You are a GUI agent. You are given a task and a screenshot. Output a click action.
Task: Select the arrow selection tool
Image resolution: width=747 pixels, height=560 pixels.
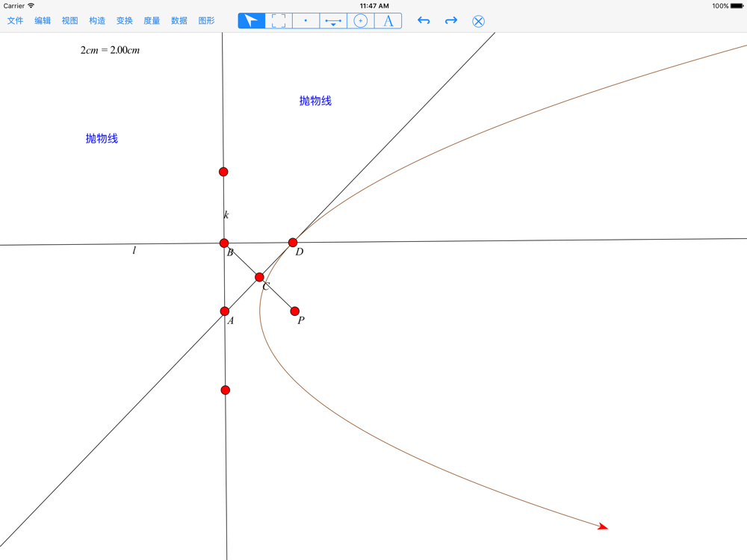pyautogui.click(x=252, y=21)
